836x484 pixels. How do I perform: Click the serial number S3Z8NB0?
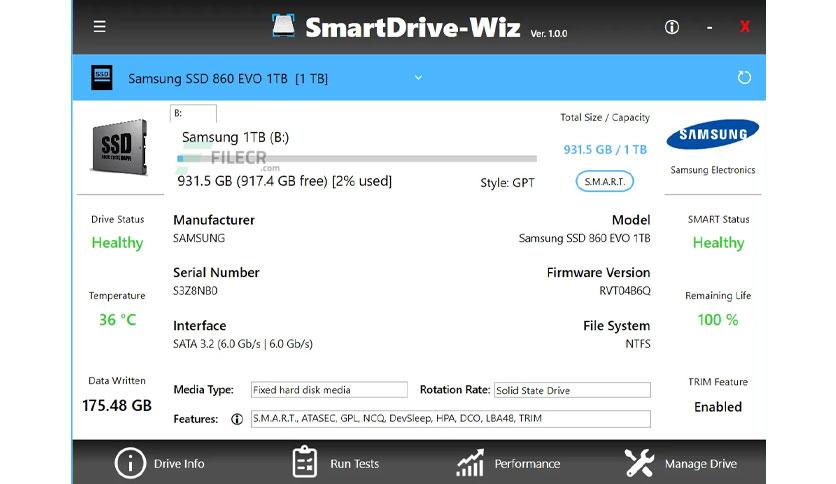[195, 291]
